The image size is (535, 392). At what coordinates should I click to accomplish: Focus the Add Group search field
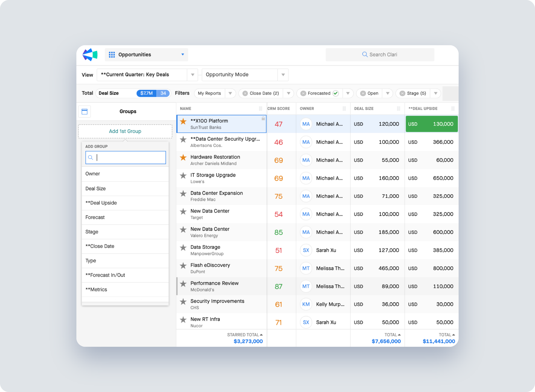pyautogui.click(x=126, y=157)
